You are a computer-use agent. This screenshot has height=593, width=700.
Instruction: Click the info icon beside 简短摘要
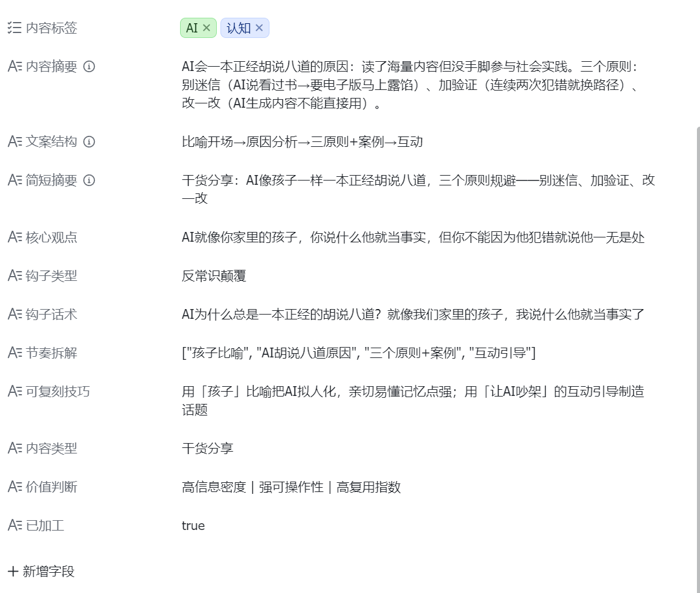[89, 181]
